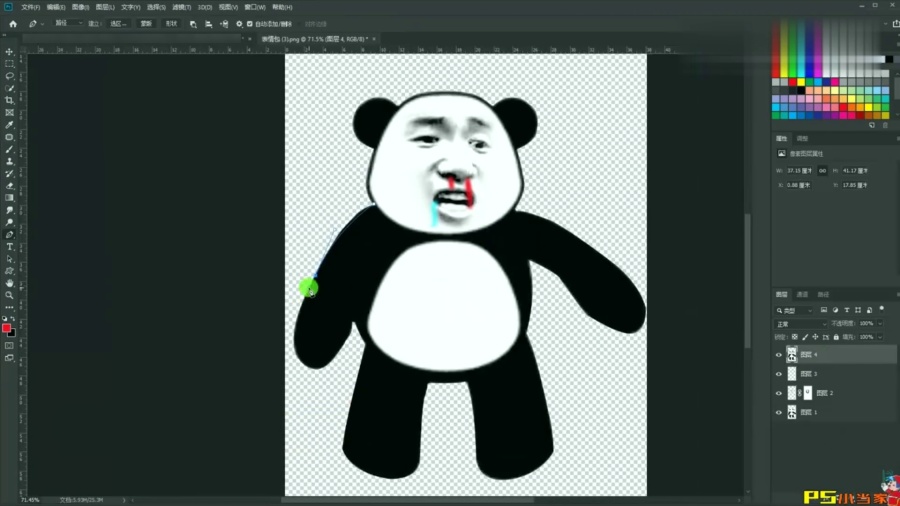Viewport: 900px width, 506px height.
Task: Hide layer 4 using its eye icon
Action: click(778, 355)
